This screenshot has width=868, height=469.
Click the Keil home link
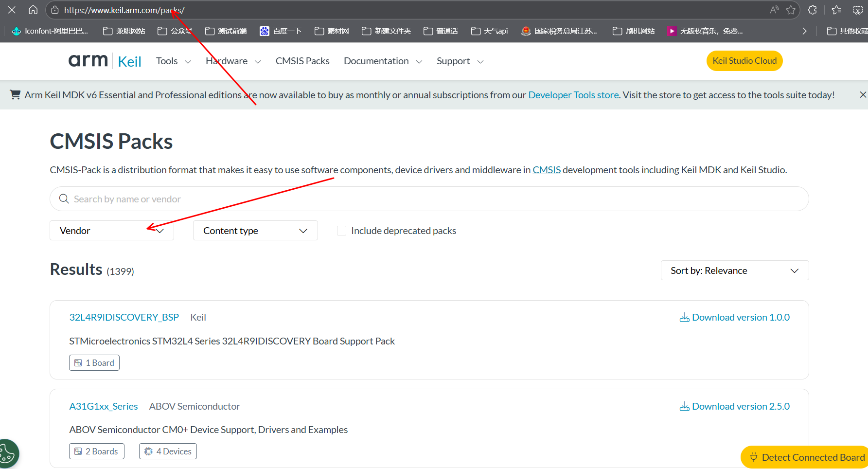point(129,61)
